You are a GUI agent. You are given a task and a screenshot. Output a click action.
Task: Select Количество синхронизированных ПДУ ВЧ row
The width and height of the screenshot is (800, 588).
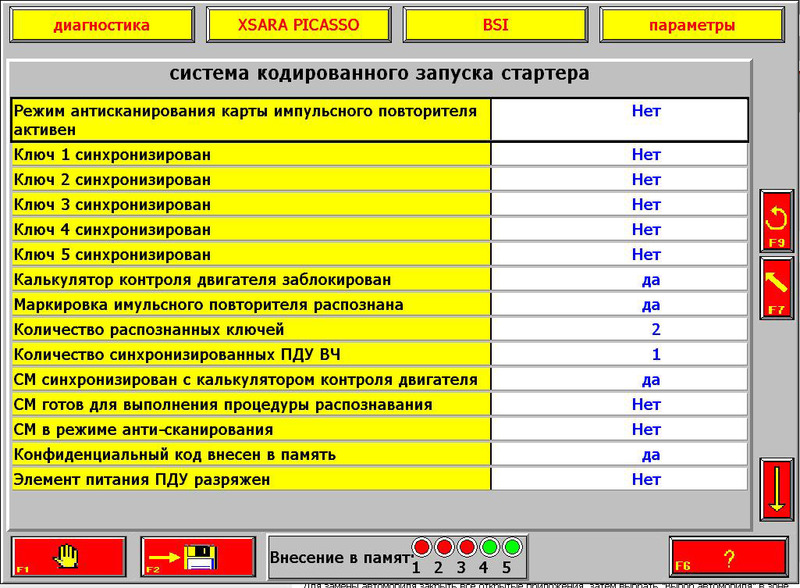(x=380, y=354)
